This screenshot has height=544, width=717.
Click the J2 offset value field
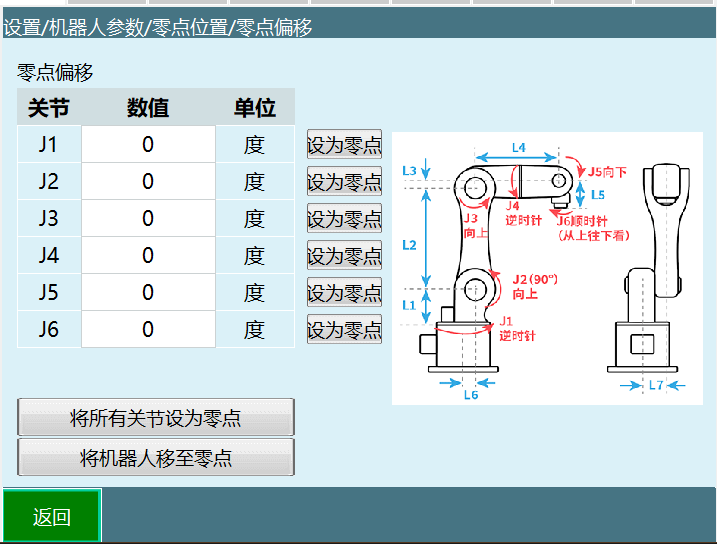(x=148, y=182)
